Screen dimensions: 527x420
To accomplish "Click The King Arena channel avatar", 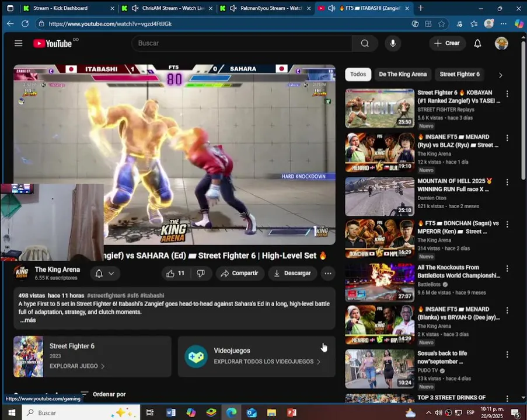I will [22, 272].
